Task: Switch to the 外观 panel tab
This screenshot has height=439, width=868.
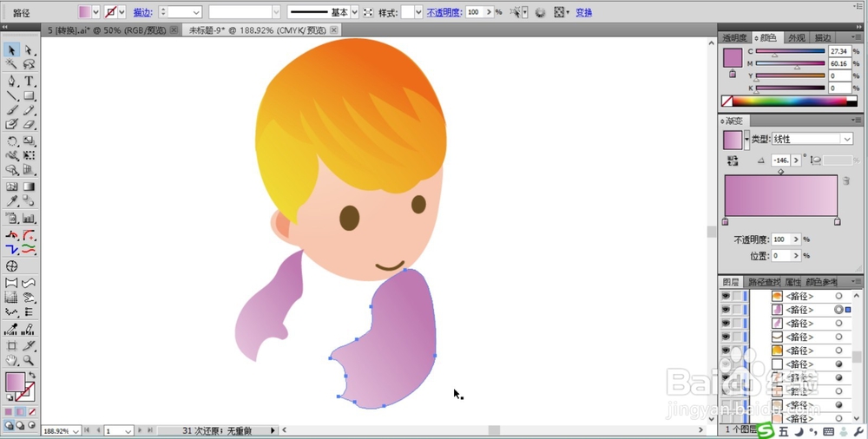Action: click(x=797, y=37)
